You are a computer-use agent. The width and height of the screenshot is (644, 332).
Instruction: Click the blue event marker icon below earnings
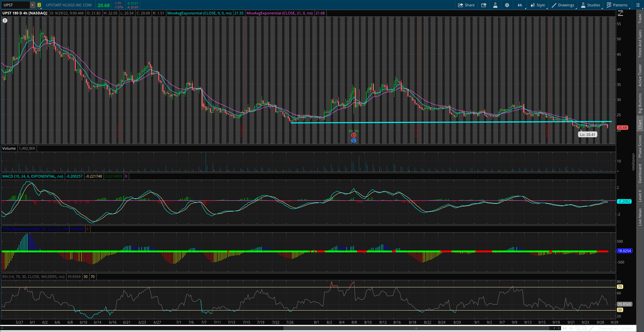[354, 140]
